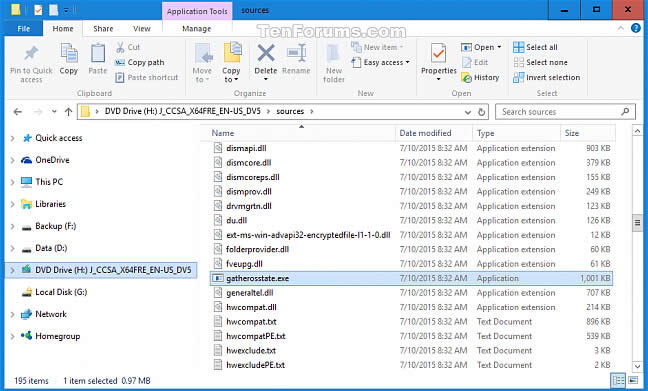Open the Help question mark icon
This screenshot has height=391, width=648.
(636, 28)
